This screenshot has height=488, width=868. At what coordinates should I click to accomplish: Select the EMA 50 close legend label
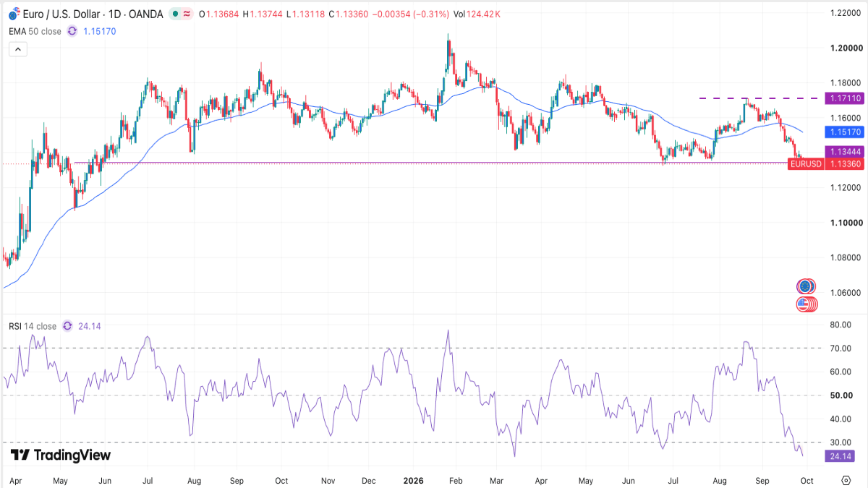click(35, 31)
